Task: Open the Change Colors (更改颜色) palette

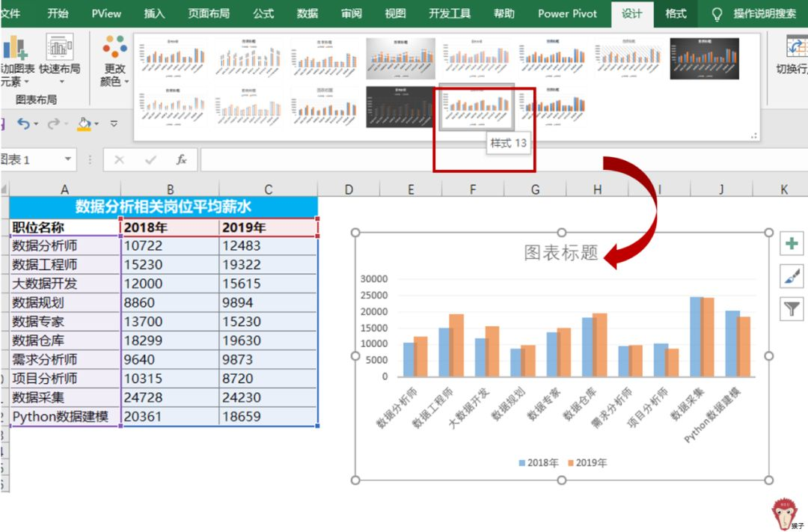Action: [x=114, y=48]
